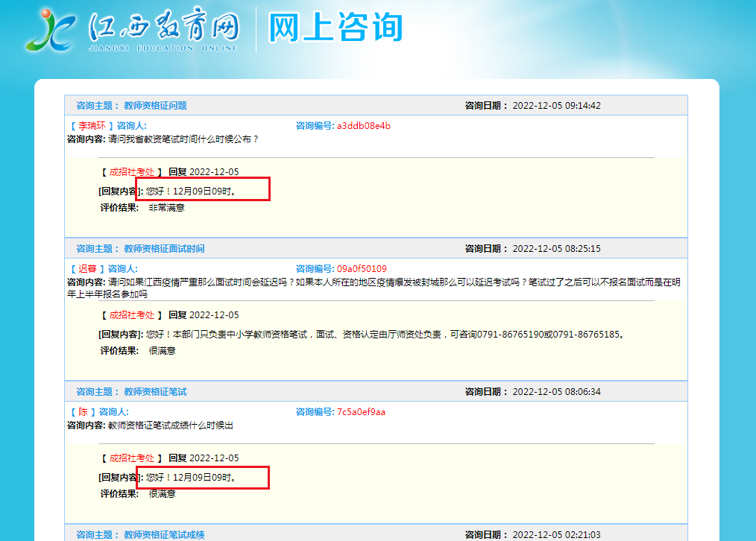Click the Jiangxi Education Online logo icon
The height and width of the screenshot is (541, 756).
point(48,30)
